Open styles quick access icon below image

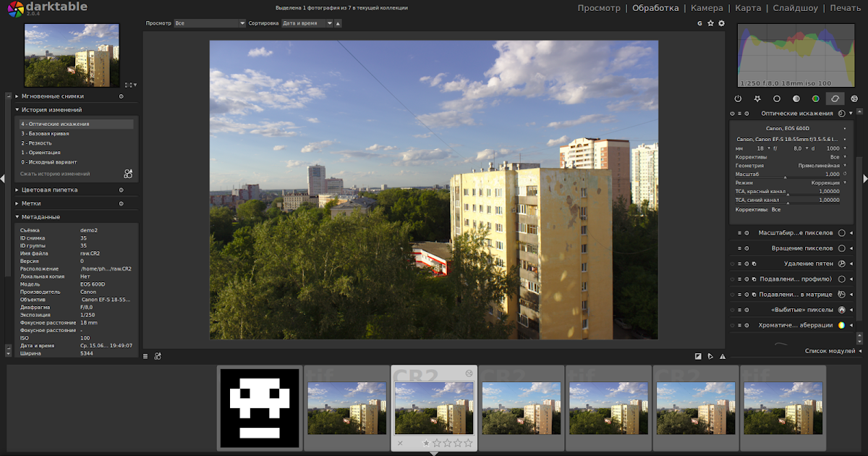click(157, 355)
